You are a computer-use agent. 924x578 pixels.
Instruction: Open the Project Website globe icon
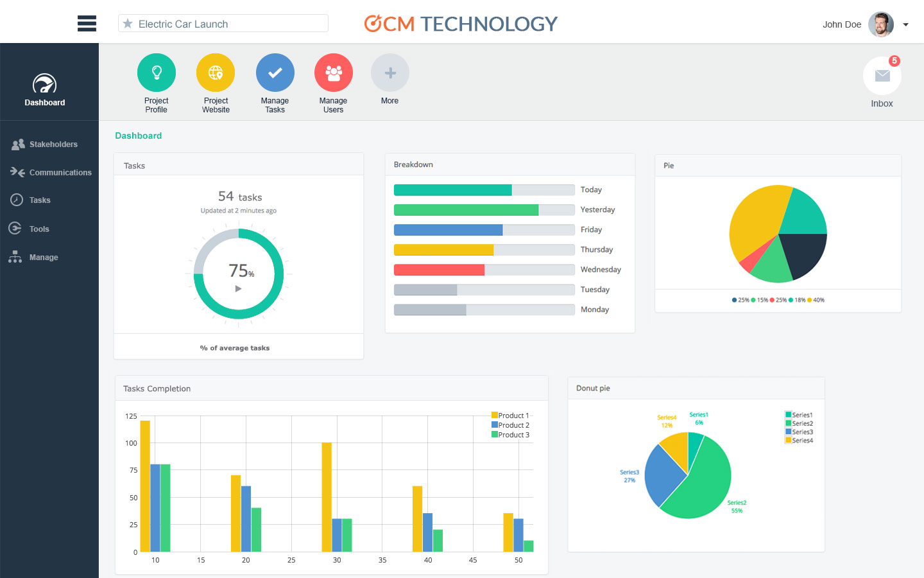(x=216, y=73)
